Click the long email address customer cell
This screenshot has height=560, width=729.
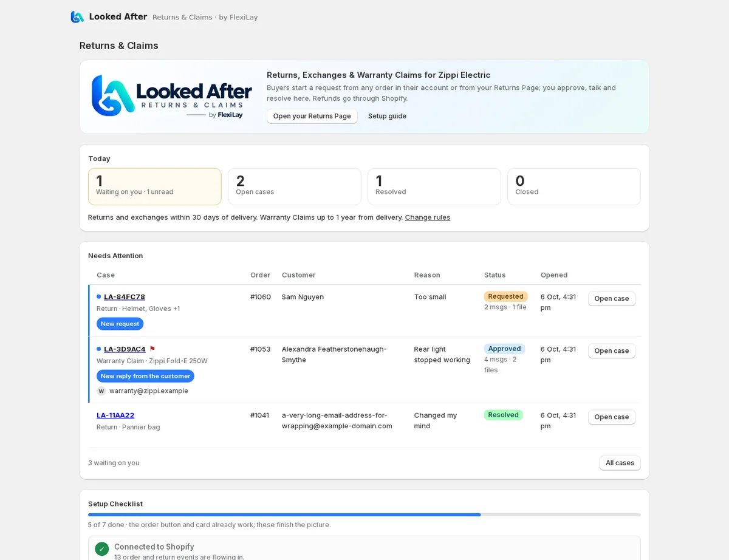coord(337,420)
